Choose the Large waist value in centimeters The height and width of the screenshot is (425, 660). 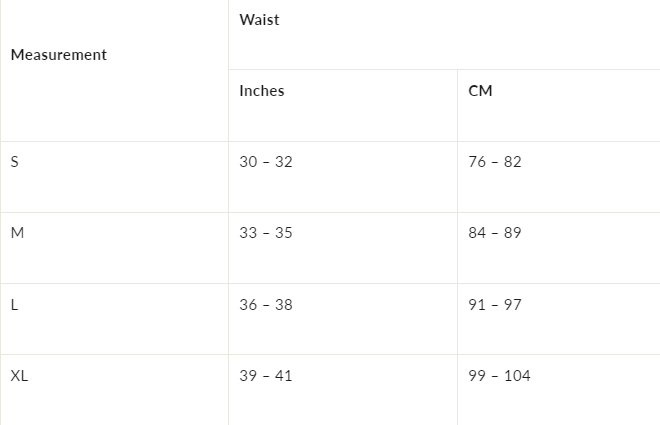[x=495, y=305]
